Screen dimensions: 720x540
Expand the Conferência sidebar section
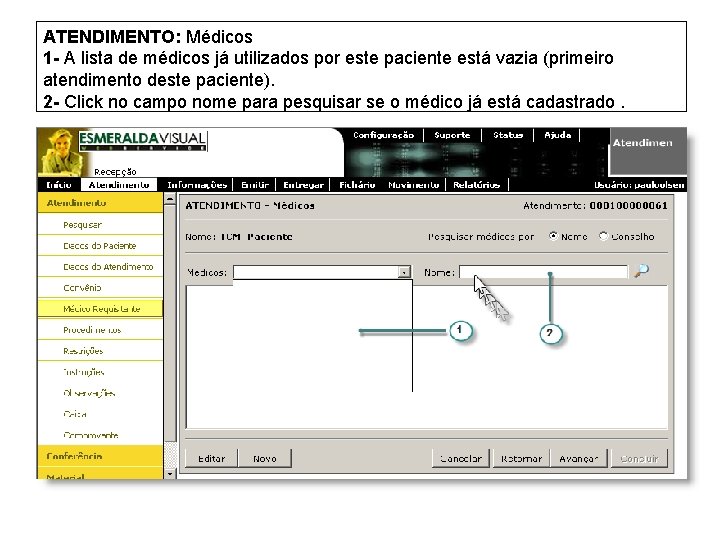[100, 456]
